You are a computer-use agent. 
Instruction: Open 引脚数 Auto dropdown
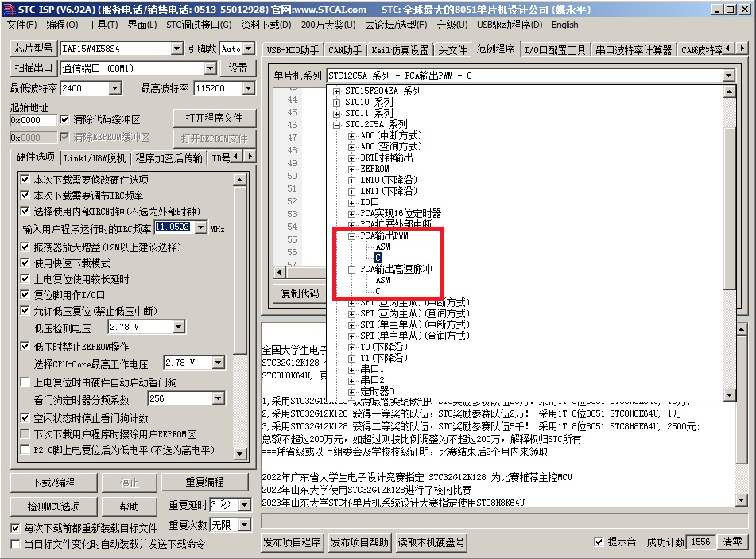click(x=249, y=49)
